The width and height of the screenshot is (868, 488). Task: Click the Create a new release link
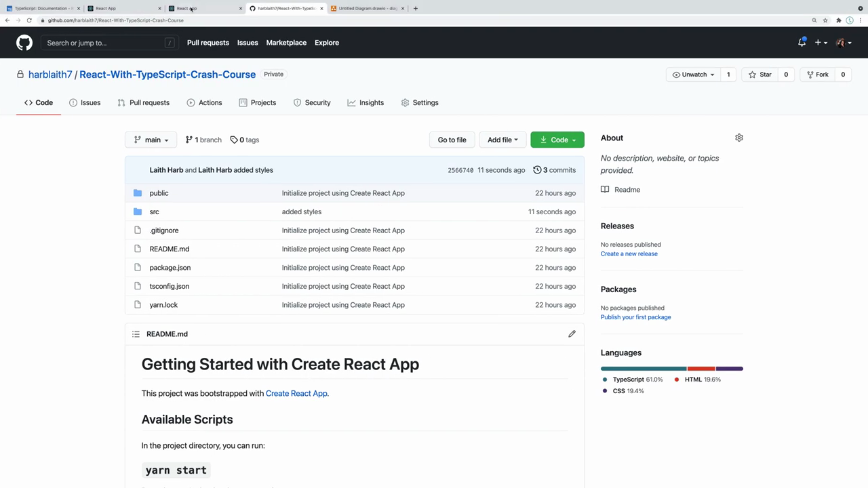tap(629, 253)
